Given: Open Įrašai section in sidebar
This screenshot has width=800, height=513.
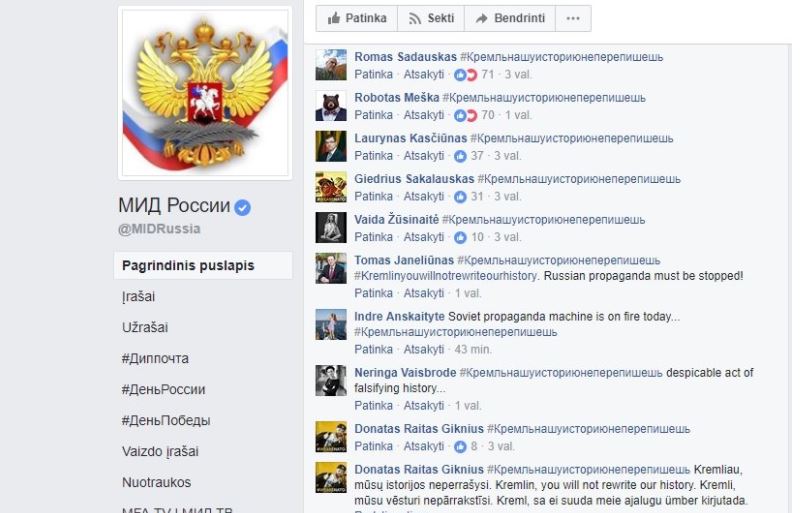Looking at the screenshot, I should click(x=138, y=297).
